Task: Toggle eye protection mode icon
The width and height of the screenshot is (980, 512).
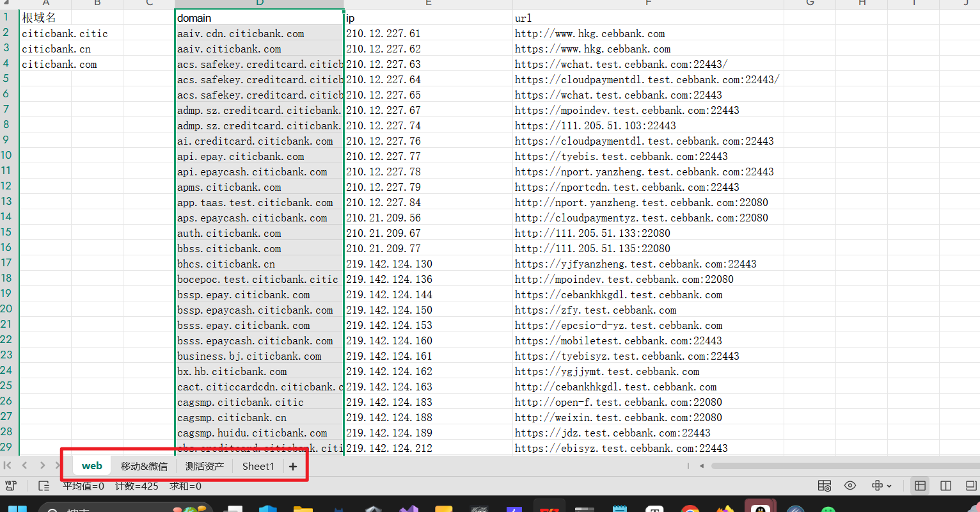Action: pos(850,486)
